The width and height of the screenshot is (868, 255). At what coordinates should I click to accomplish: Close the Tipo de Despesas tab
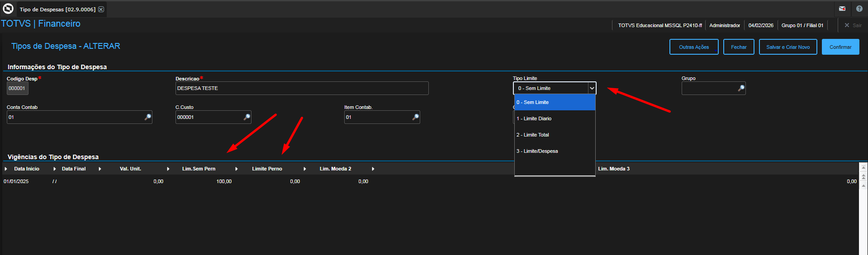101,9
